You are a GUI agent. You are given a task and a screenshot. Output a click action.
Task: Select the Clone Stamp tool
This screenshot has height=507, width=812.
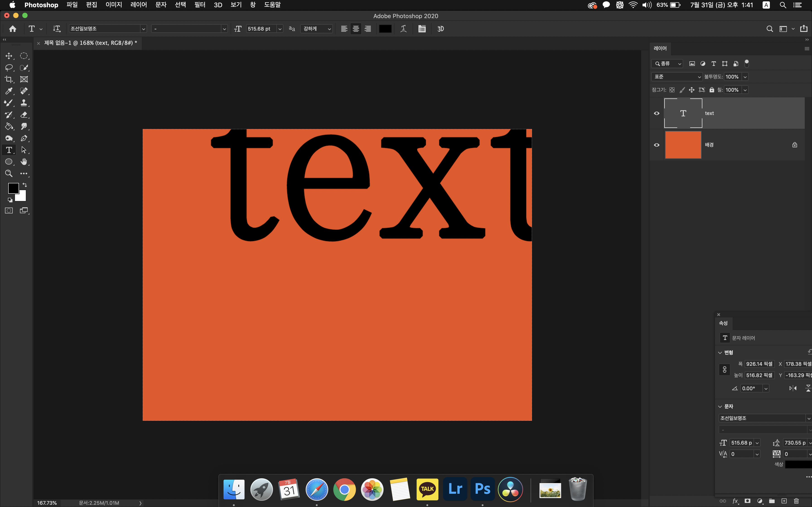(24, 103)
